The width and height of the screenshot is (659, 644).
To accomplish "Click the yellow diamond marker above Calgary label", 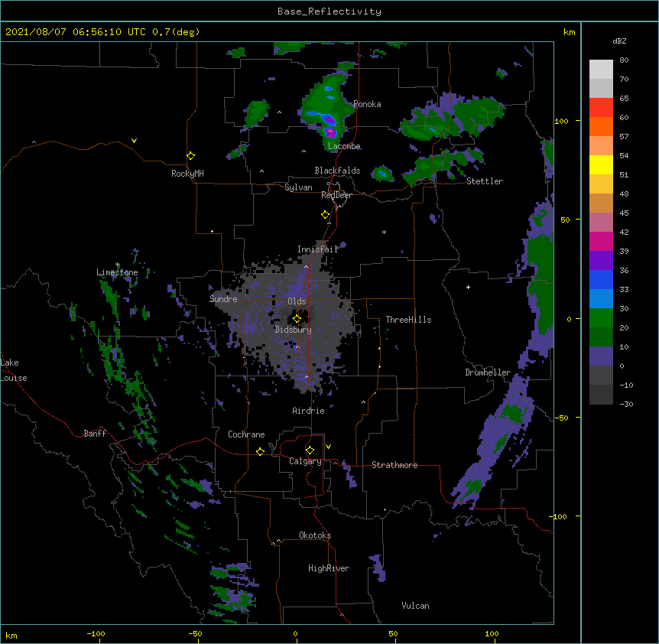I will pos(310,450).
